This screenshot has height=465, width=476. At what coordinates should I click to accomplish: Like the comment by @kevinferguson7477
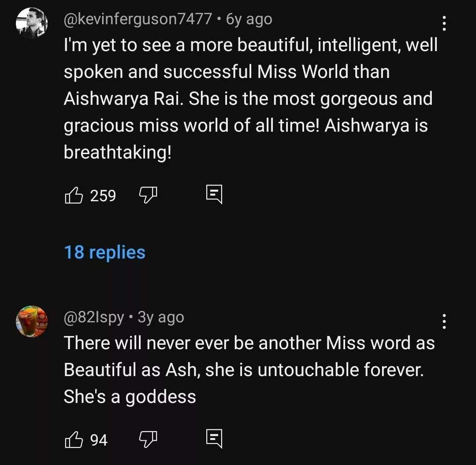(x=74, y=195)
